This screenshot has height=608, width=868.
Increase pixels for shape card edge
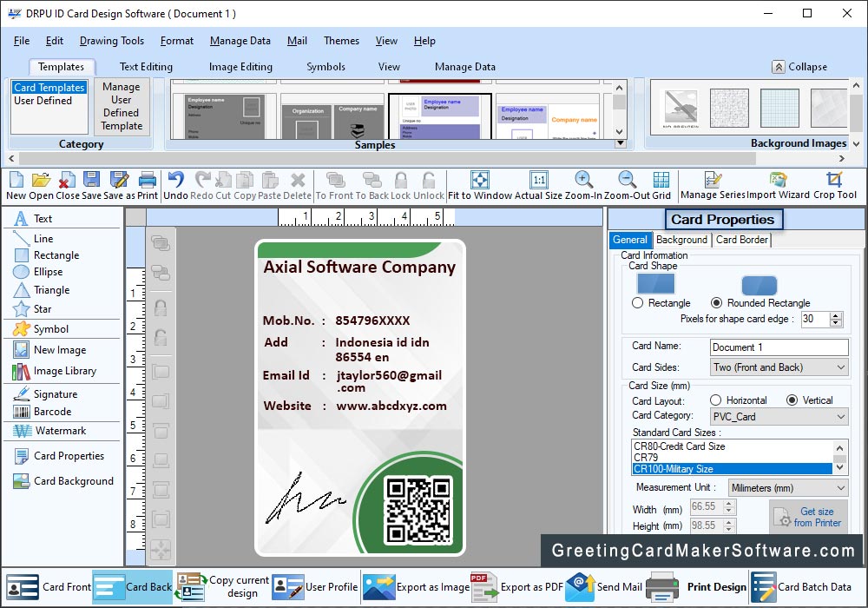837,315
